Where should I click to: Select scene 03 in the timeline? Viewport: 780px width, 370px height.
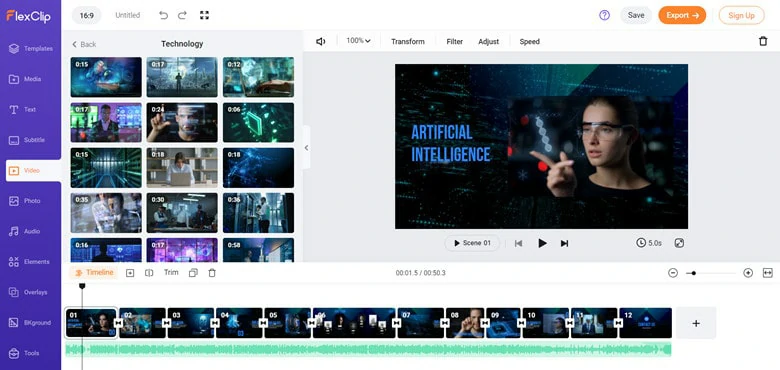click(191, 323)
